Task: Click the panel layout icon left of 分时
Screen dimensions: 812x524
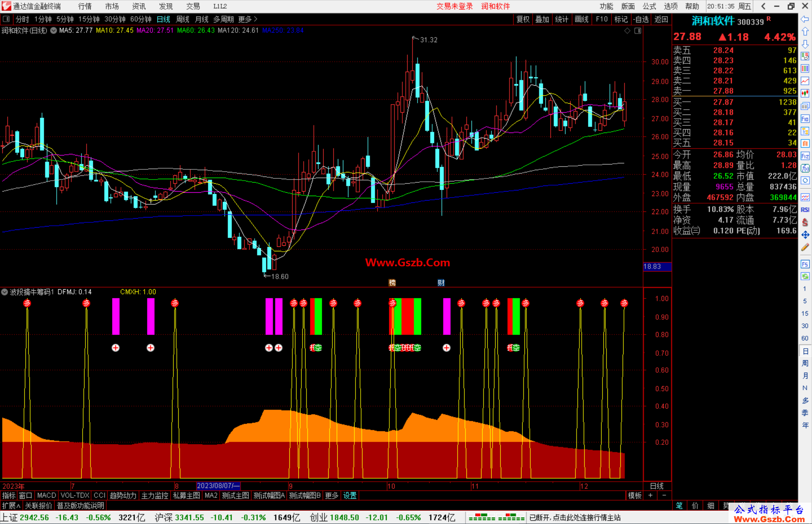Action: [6, 19]
